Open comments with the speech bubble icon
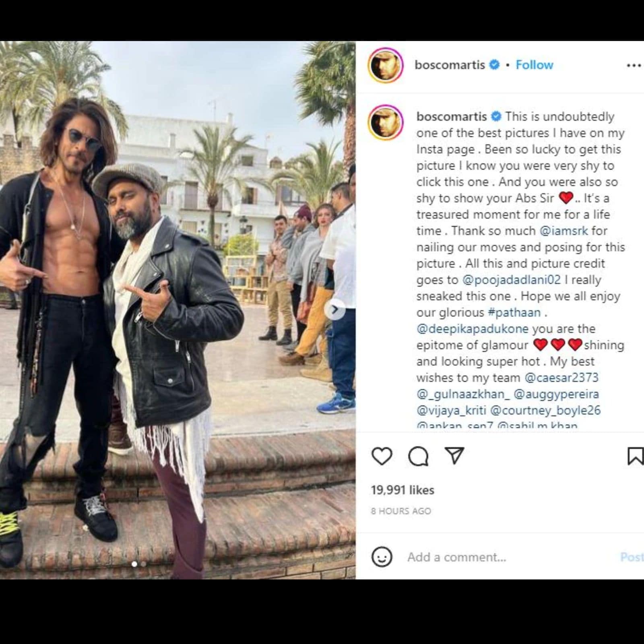 (418, 456)
